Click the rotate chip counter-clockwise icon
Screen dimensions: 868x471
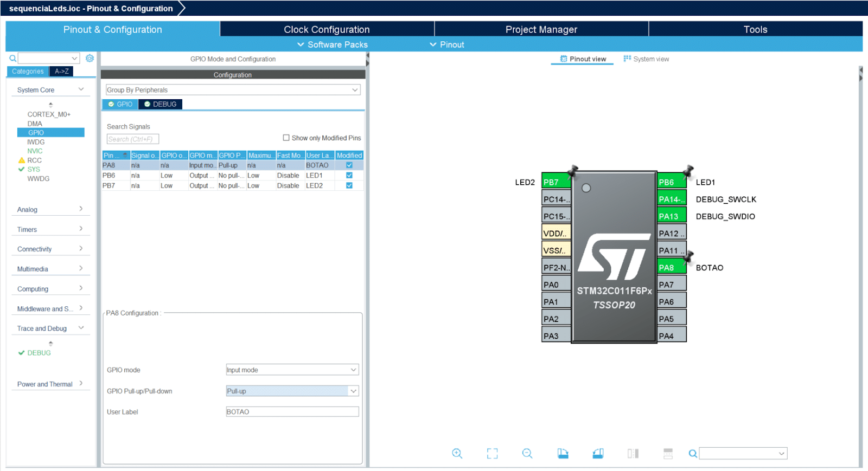point(598,454)
